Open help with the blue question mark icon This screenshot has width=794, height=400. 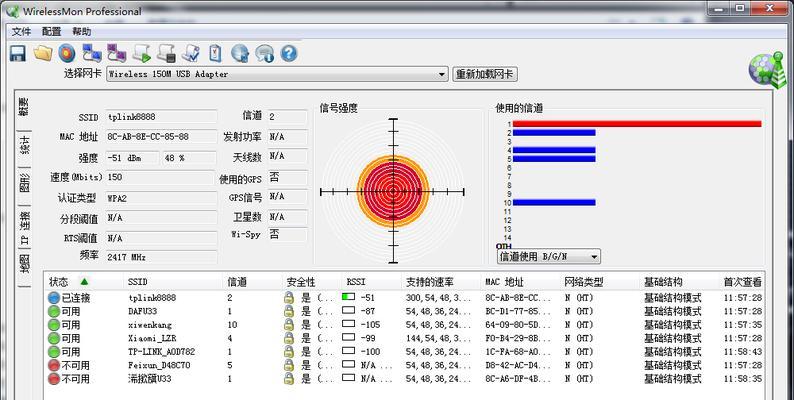(289, 53)
